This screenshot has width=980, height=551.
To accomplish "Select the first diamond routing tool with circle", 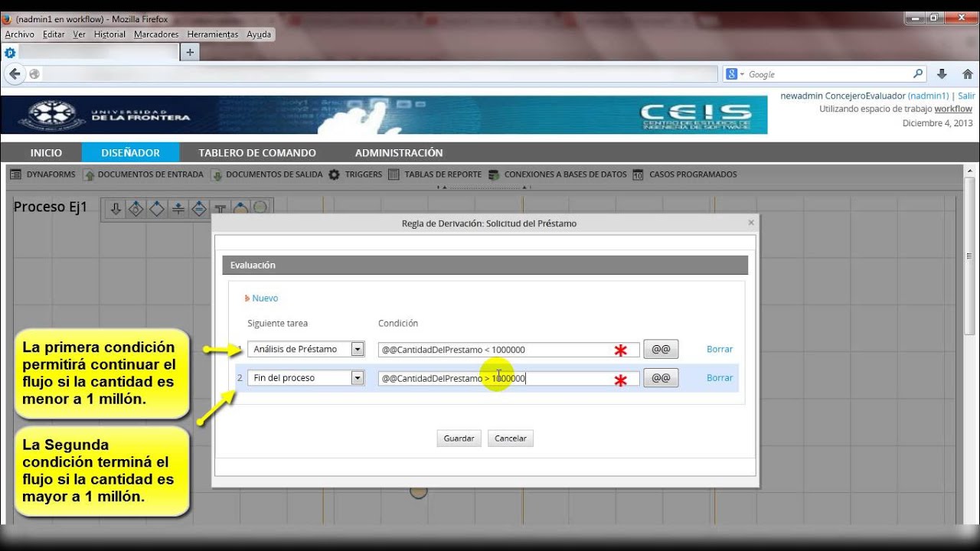I will pos(136,208).
